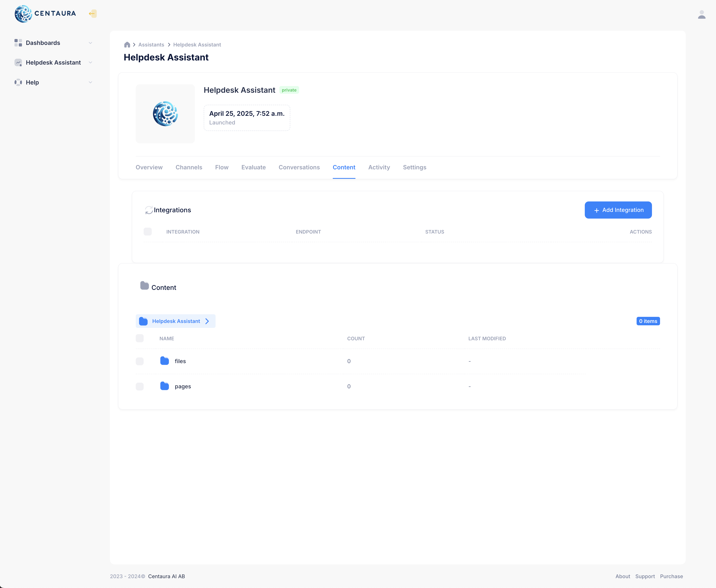Image resolution: width=716 pixels, height=588 pixels.
Task: Check the checkbox for the files row
Action: coord(139,361)
